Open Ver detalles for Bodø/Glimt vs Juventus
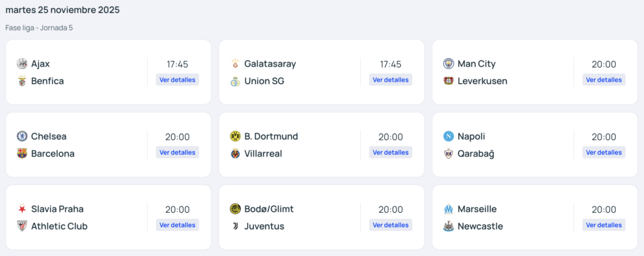The height and width of the screenshot is (256, 644). (391, 225)
